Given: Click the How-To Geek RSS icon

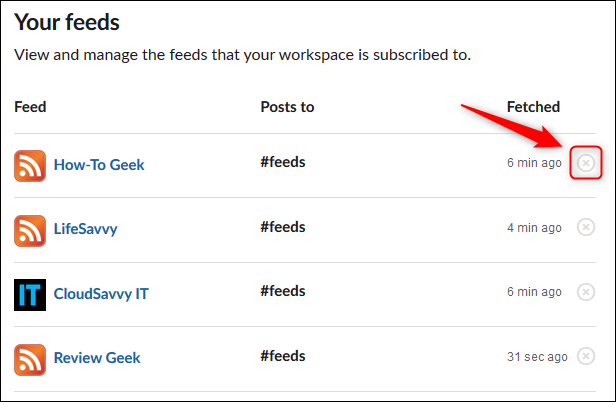Looking at the screenshot, I should 30,165.
